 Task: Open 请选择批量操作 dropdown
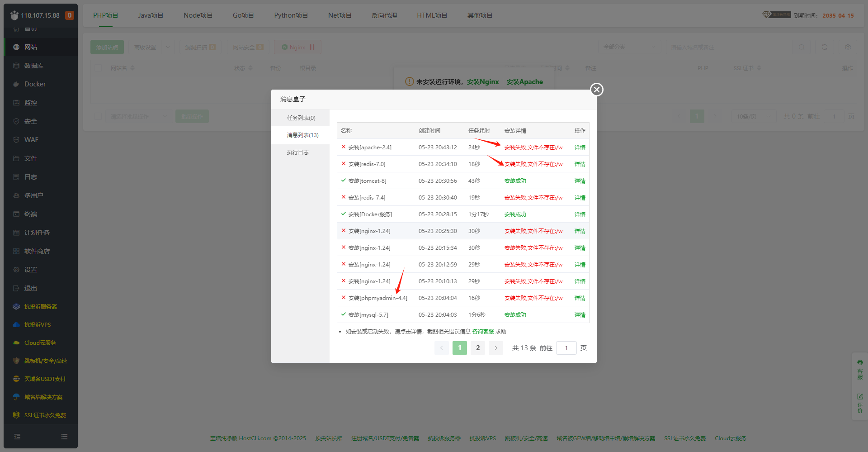[x=139, y=116]
